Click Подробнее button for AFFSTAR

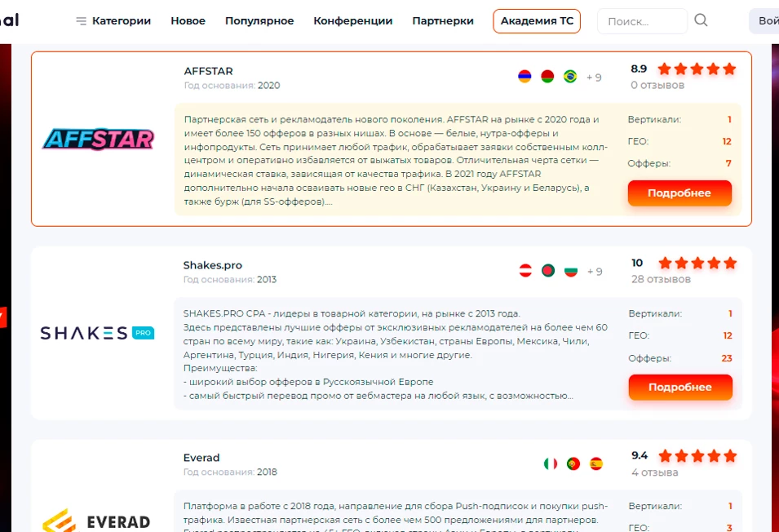tap(679, 193)
